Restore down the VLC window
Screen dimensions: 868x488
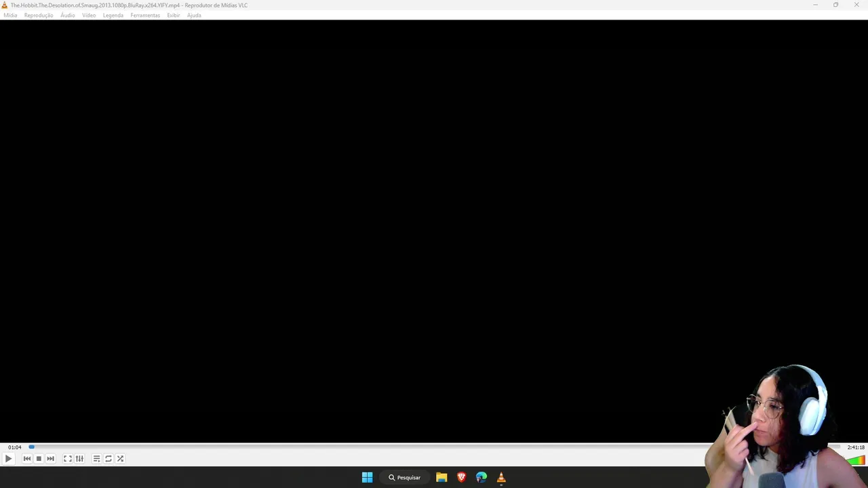pos(835,5)
